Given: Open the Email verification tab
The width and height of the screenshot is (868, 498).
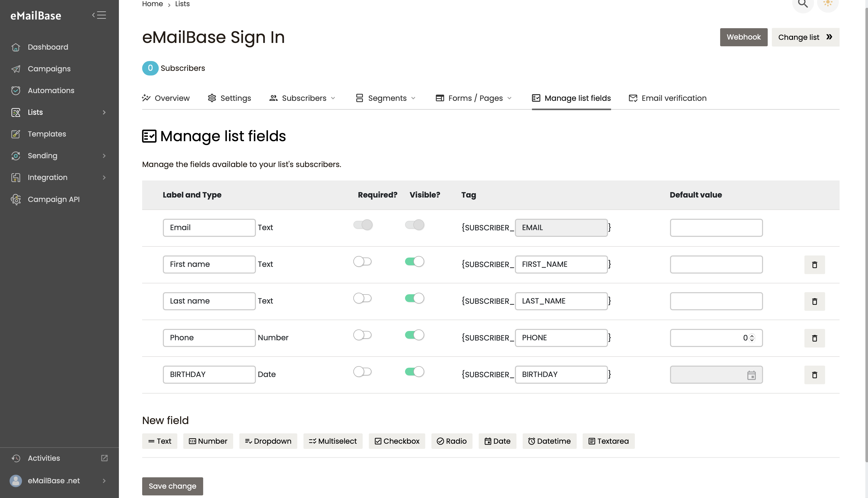Looking at the screenshot, I should [668, 98].
